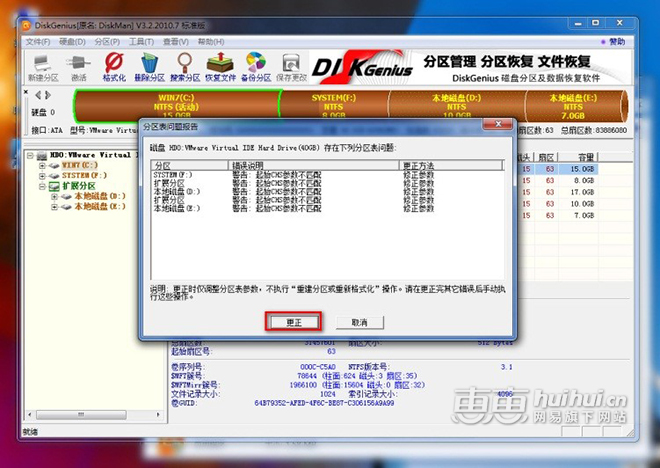
Task: Collapse the HD0:VMware Virtual tree node
Action: pyautogui.click(x=30, y=155)
